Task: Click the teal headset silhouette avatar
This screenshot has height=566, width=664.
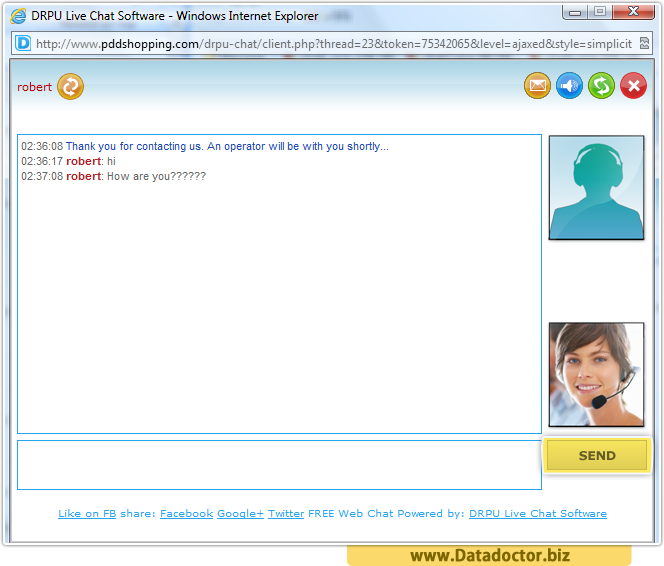Action: tap(596, 188)
